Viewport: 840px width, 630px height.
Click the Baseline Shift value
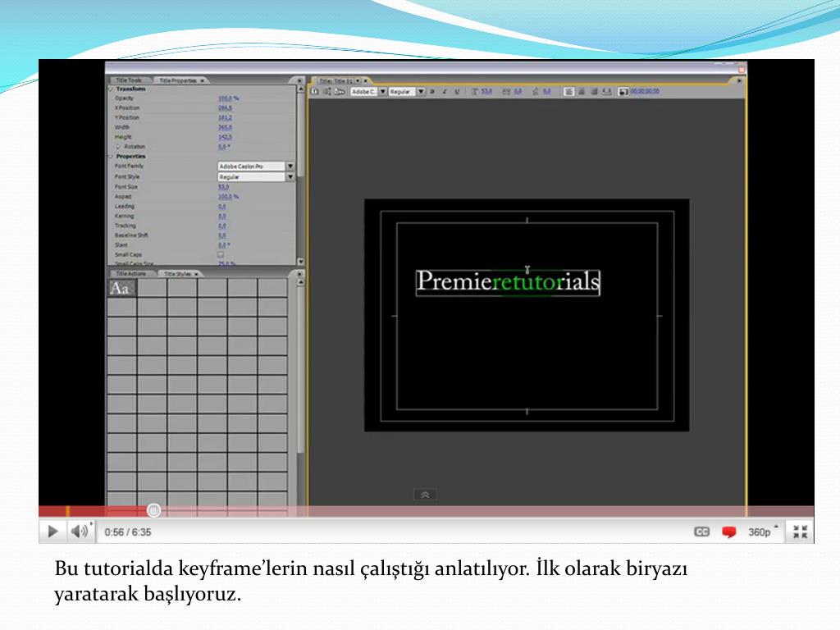(x=221, y=235)
